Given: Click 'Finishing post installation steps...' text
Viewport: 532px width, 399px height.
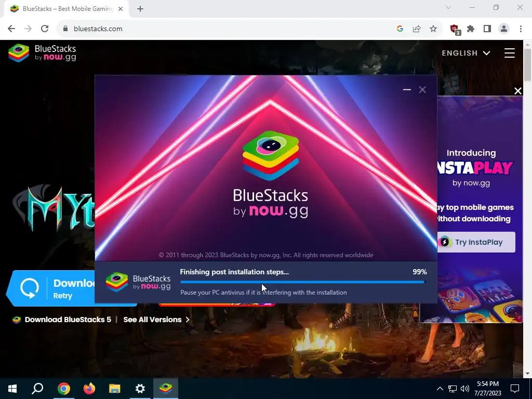Looking at the screenshot, I should pyautogui.click(x=234, y=272).
